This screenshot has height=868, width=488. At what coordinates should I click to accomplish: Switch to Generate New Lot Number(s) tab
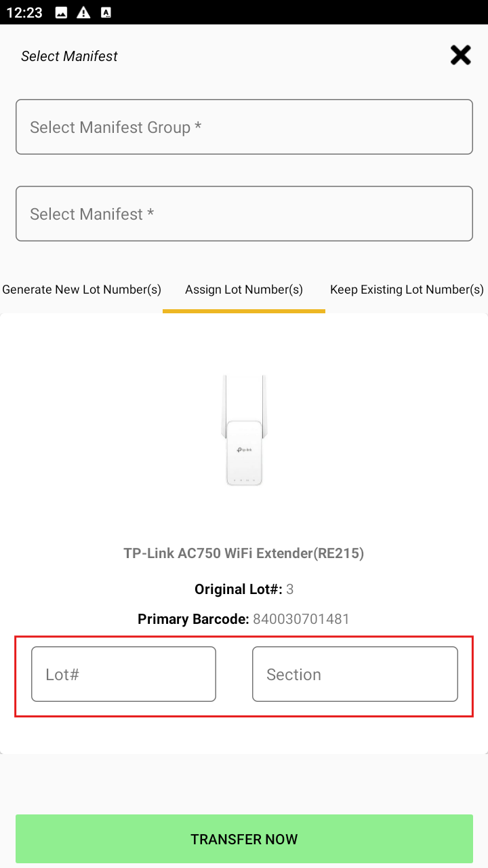(x=81, y=290)
